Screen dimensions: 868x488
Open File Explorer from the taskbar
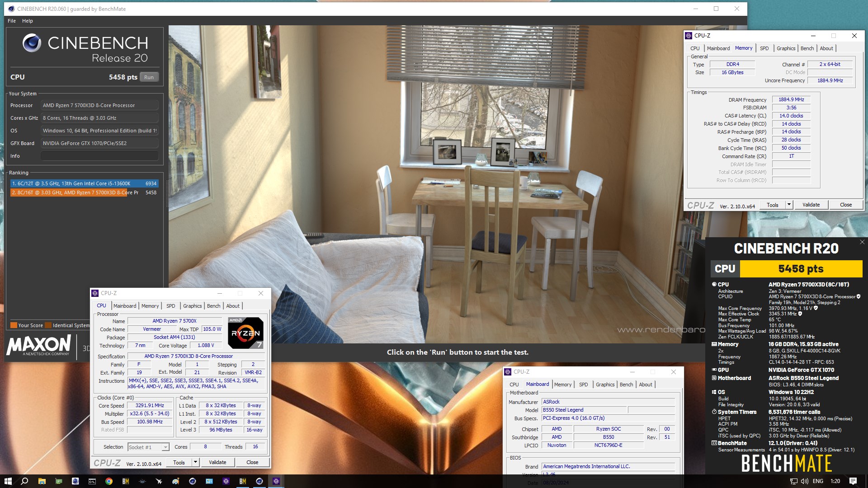[x=42, y=481]
